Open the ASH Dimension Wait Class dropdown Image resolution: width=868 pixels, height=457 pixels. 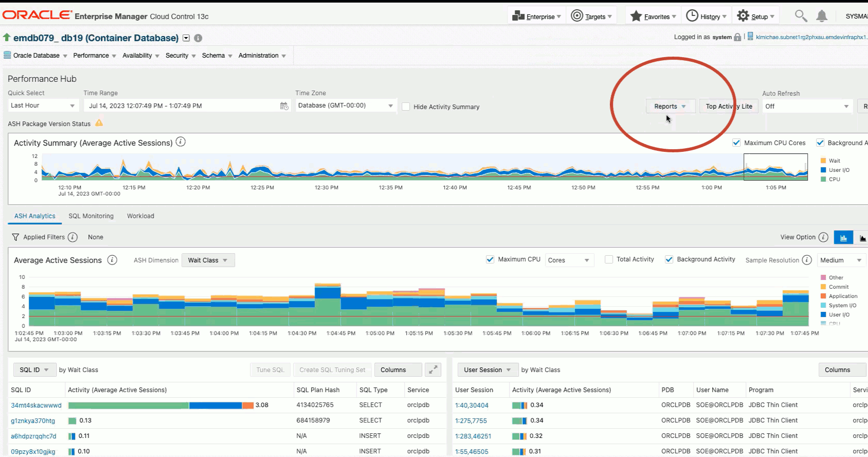click(208, 260)
